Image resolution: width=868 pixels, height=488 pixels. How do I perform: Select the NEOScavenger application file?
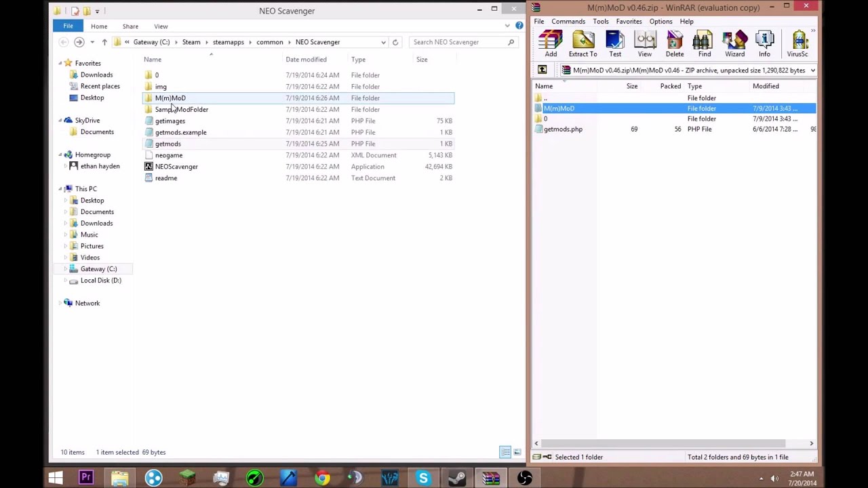[176, 167]
